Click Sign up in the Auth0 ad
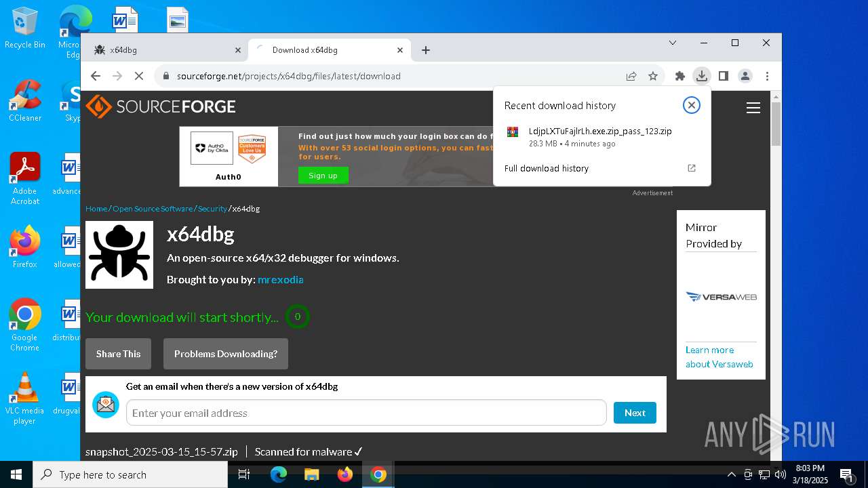Image resolution: width=868 pixels, height=488 pixels. click(x=323, y=176)
